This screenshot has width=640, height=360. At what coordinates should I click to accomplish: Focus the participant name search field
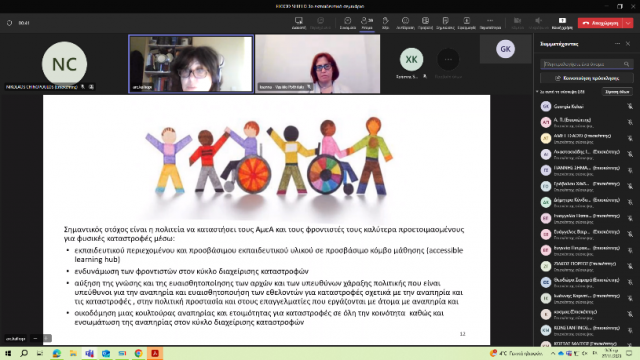587,64
